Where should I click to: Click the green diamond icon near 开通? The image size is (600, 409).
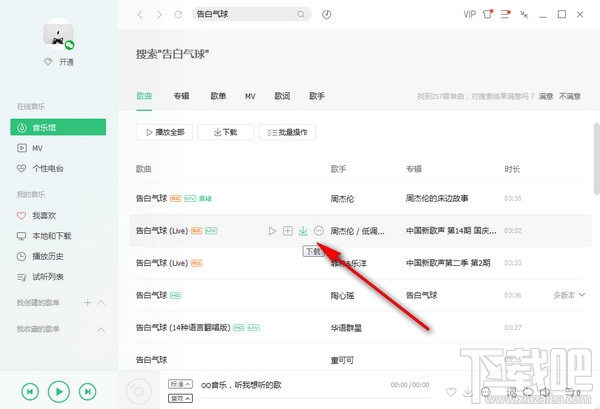coord(48,62)
